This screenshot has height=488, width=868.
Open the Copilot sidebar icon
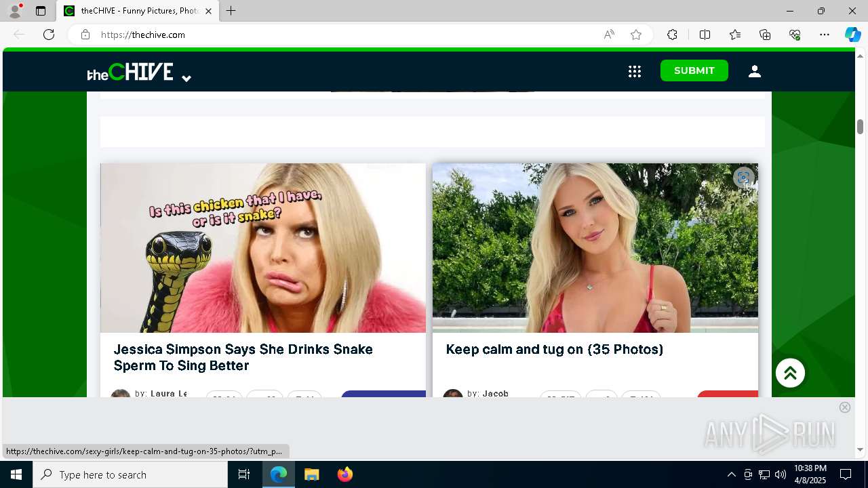pos(852,35)
